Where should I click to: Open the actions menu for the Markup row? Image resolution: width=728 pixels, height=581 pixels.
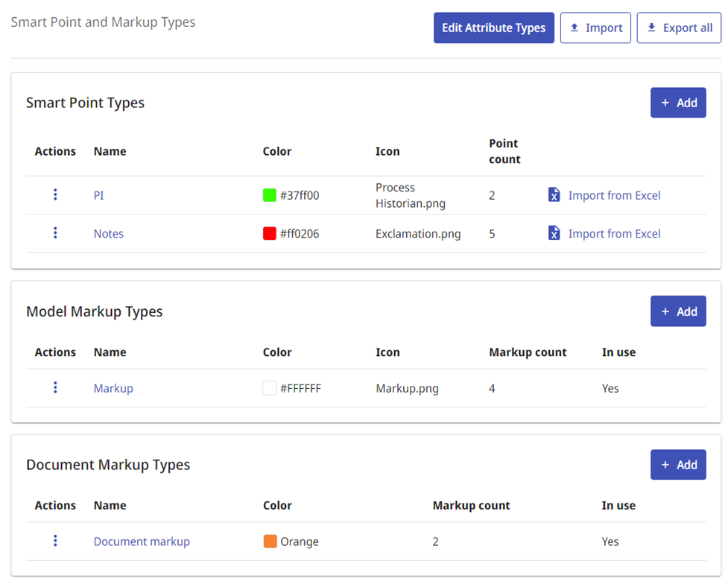click(x=55, y=387)
